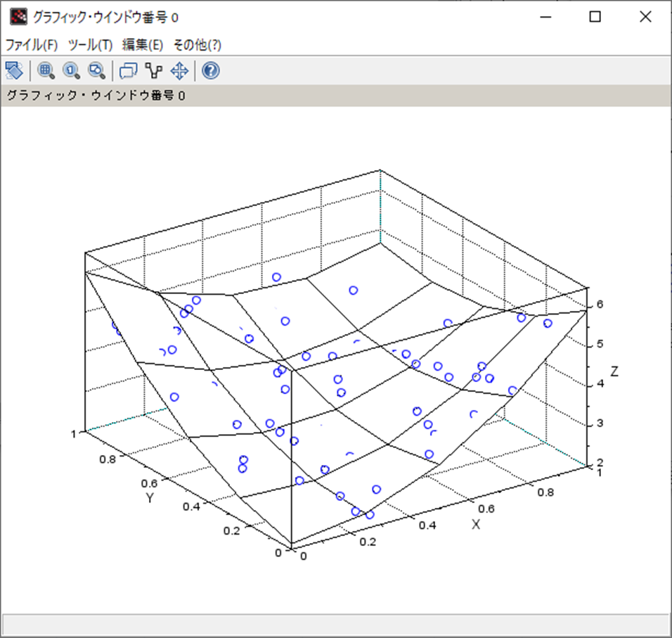Minimize the graphics window
Image resolution: width=672 pixels, height=638 pixels.
click(546, 15)
